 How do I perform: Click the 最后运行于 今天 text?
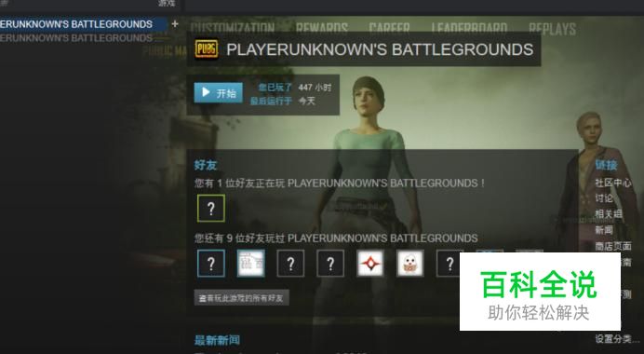click(x=283, y=102)
